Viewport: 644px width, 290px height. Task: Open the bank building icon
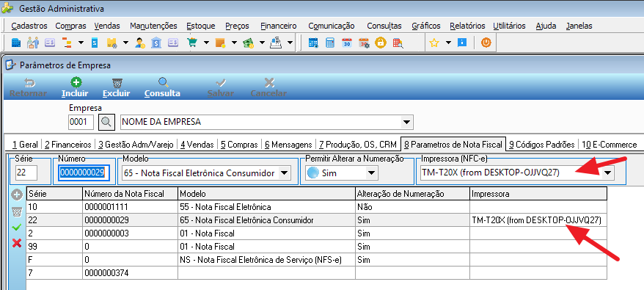tap(156, 43)
